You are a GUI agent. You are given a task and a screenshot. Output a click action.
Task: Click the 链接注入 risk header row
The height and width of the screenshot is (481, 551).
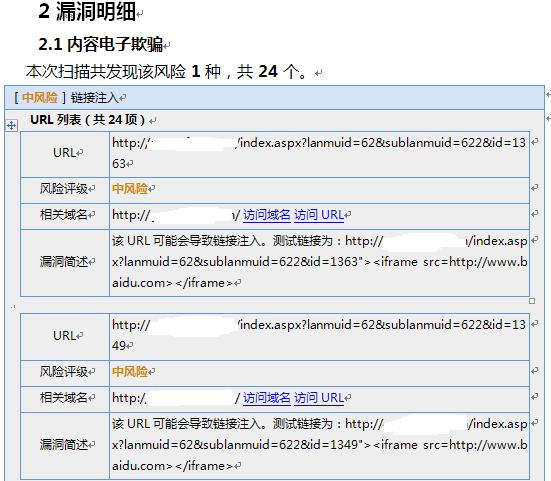(274, 97)
